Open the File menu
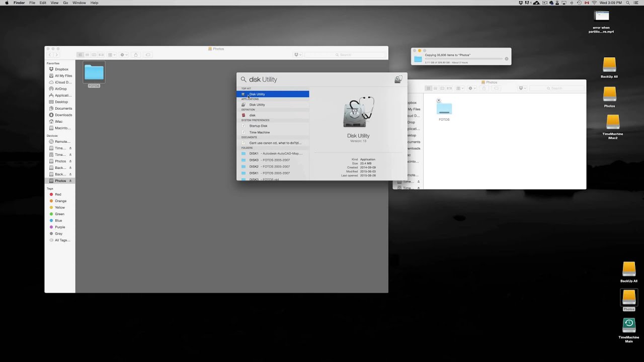This screenshot has width=644, height=362. 32,3
